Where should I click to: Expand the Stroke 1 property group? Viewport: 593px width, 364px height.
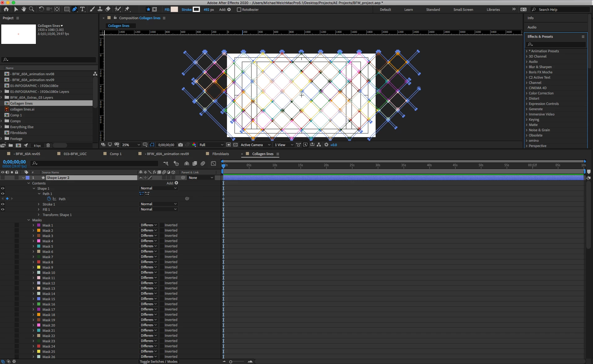click(39, 204)
